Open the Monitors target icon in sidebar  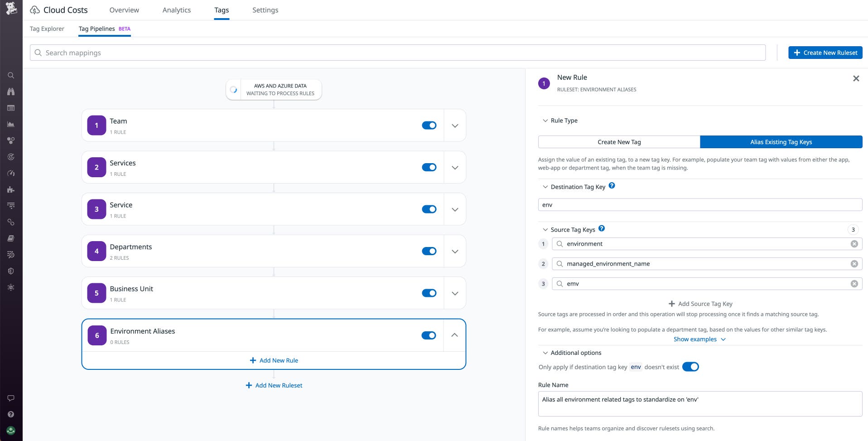point(11,157)
